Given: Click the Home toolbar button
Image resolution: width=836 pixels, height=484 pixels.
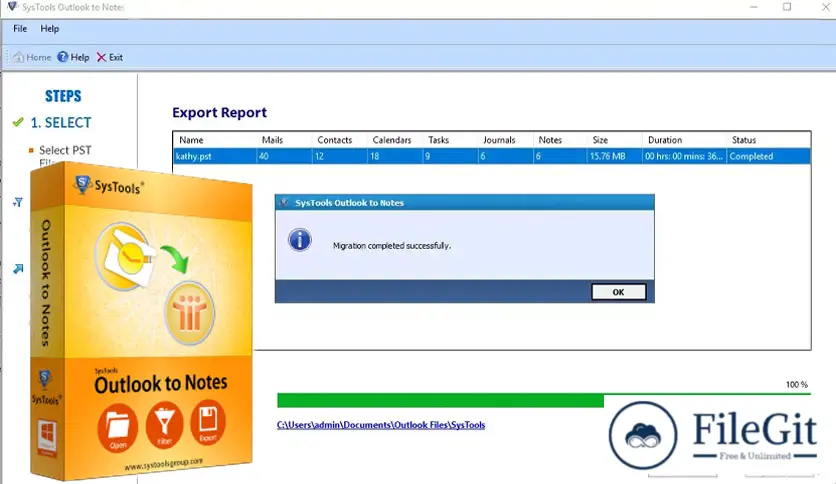Looking at the screenshot, I should point(32,57).
